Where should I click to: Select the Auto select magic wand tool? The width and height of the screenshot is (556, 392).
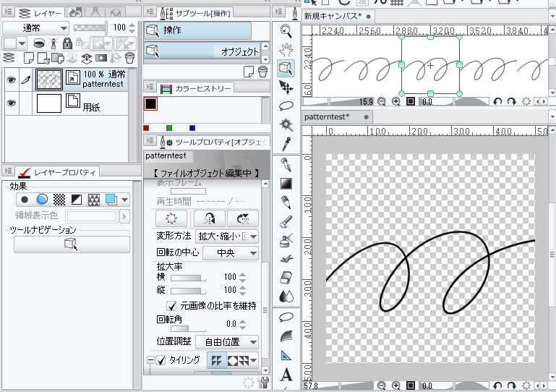tap(286, 124)
